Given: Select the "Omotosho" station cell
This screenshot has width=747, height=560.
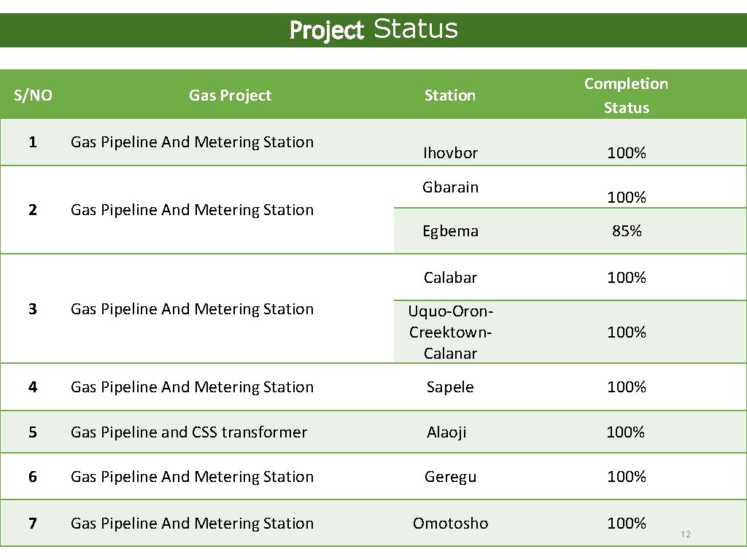Looking at the screenshot, I should [450, 524].
